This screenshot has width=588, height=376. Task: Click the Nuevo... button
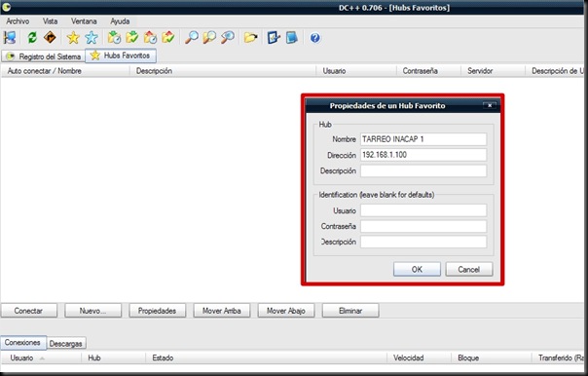click(x=92, y=311)
